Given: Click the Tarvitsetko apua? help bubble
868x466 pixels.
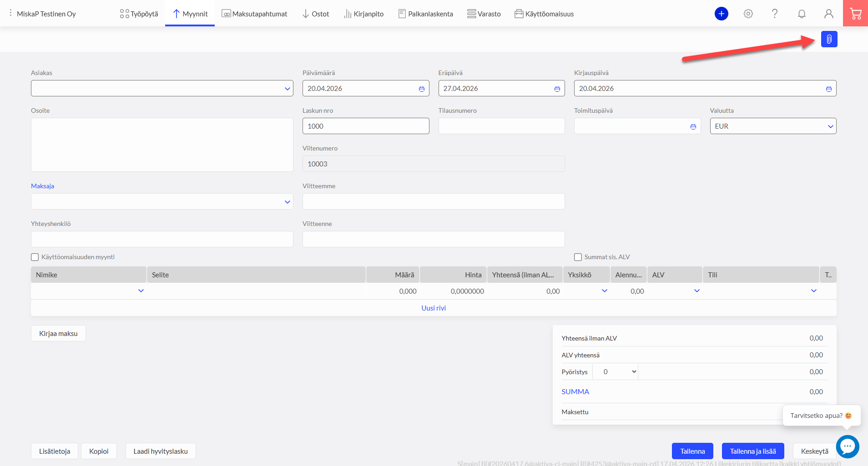Looking at the screenshot, I should pos(821,416).
